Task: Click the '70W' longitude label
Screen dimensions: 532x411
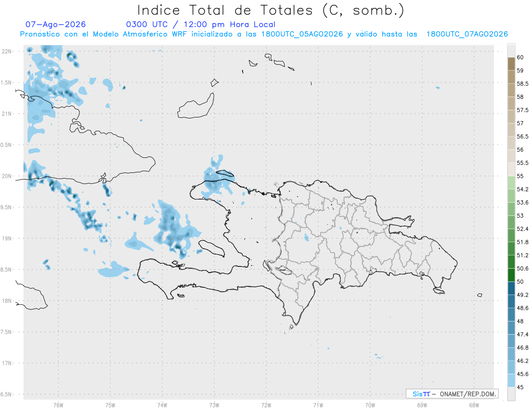Action: (x=370, y=405)
